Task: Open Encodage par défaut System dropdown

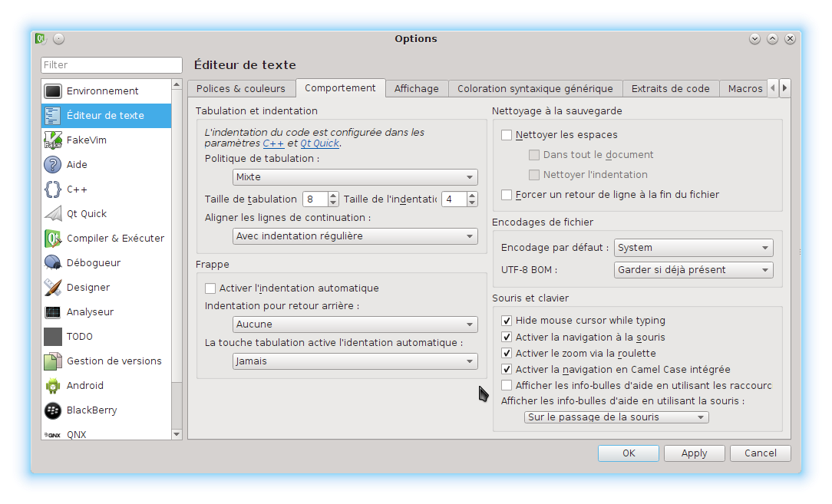Action: pos(694,248)
